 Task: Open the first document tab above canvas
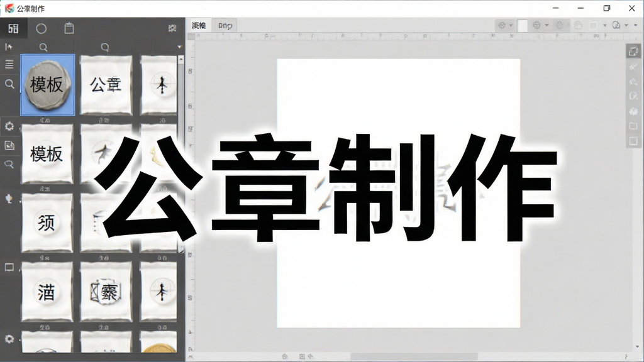click(x=199, y=25)
